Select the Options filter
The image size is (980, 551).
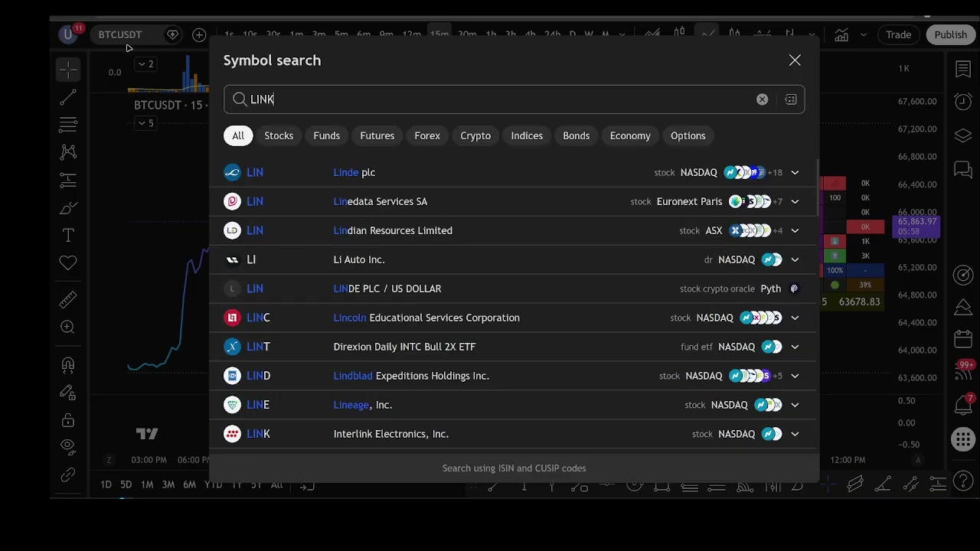coord(688,135)
